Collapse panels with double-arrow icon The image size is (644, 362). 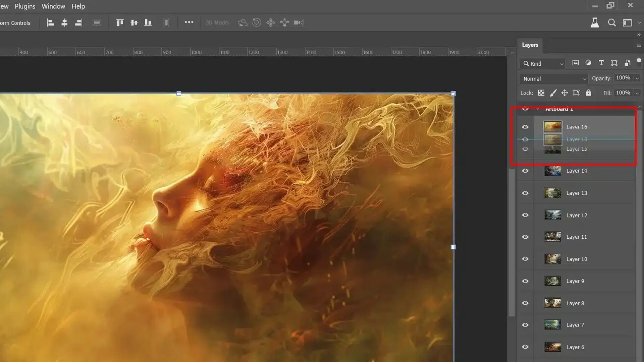[x=639, y=35]
